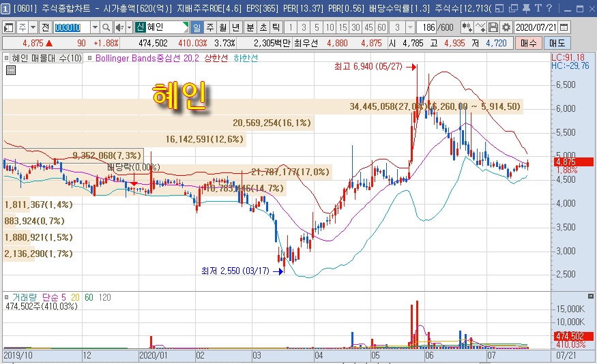Click the duplicate window icon in title bar
The height and width of the screenshot is (364, 597).
coord(513,8)
